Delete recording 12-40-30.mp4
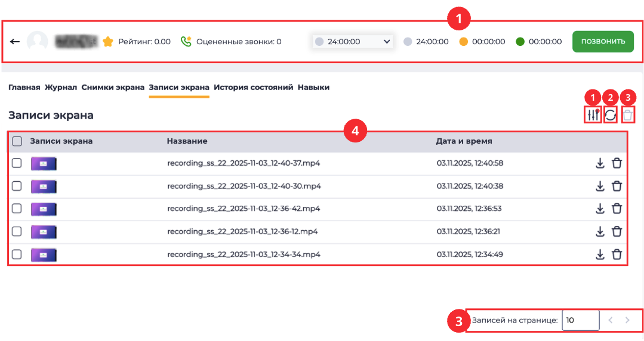 click(x=617, y=187)
